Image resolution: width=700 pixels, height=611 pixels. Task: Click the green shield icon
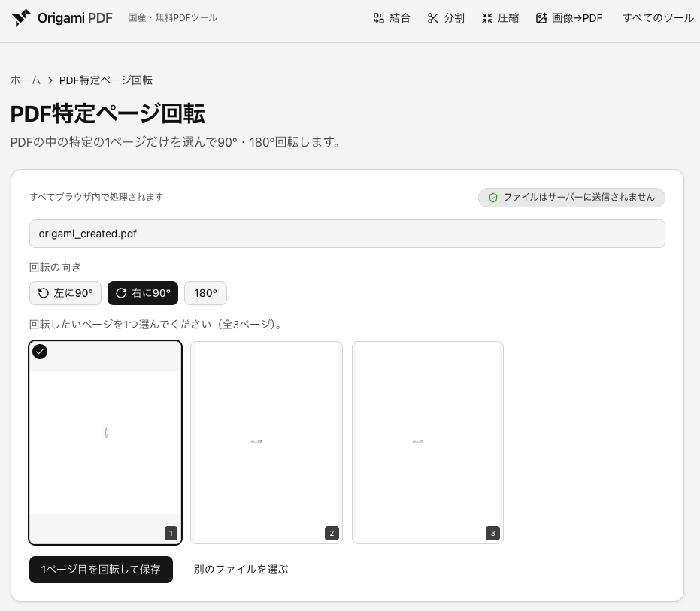493,197
